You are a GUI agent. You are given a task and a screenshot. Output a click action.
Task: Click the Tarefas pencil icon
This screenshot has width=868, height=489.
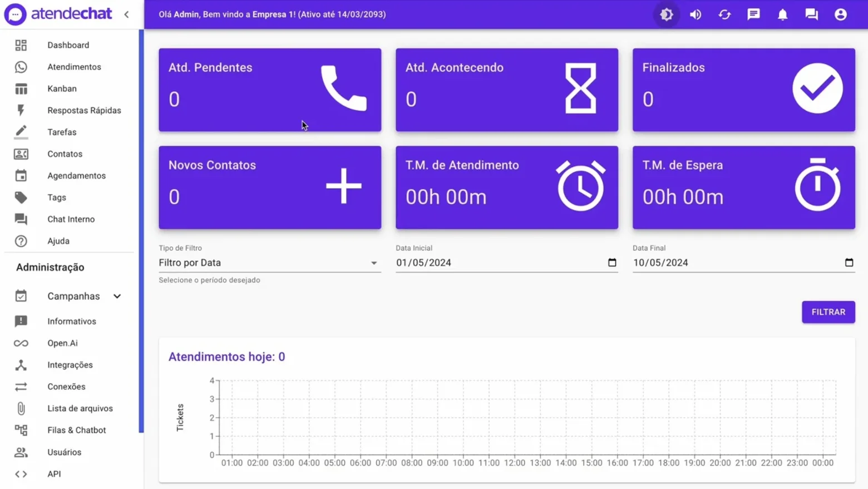pyautogui.click(x=21, y=132)
